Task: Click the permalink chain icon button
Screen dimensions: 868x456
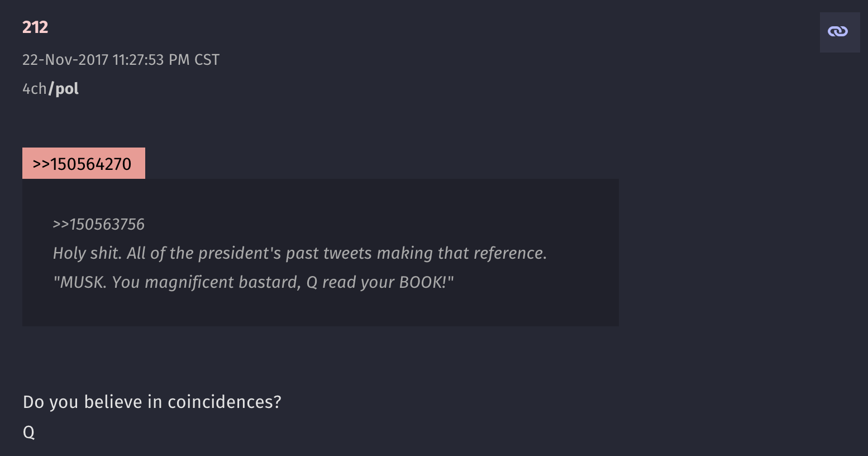Action: [x=839, y=32]
